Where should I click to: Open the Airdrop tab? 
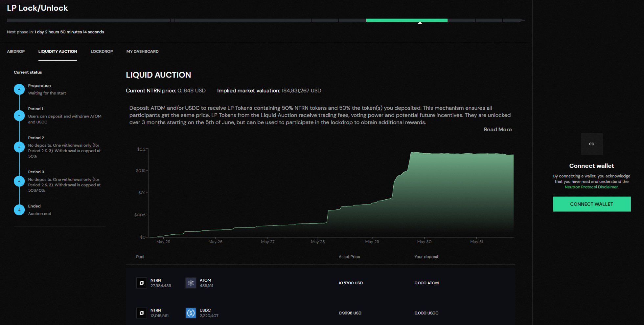(x=16, y=52)
